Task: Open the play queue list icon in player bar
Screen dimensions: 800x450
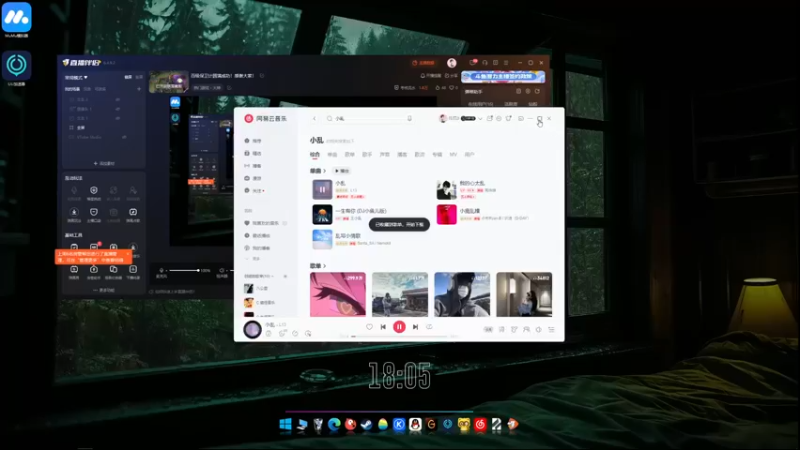Action: (552, 330)
